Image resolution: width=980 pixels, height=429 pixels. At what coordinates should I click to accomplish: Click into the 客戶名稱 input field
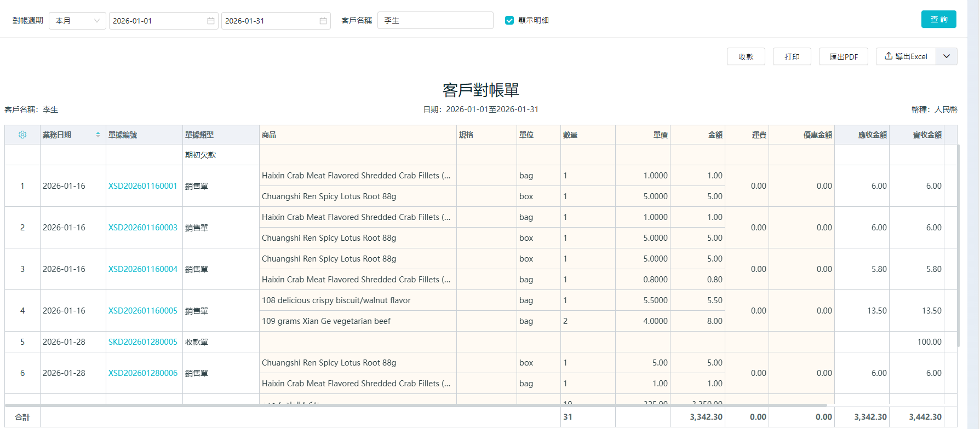(x=435, y=21)
